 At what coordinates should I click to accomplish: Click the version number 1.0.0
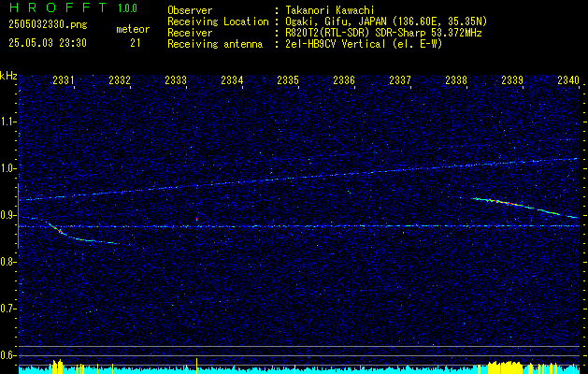coord(127,8)
